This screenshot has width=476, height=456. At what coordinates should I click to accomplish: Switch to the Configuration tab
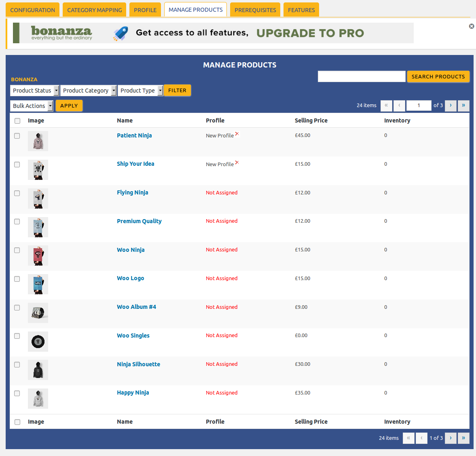32,10
